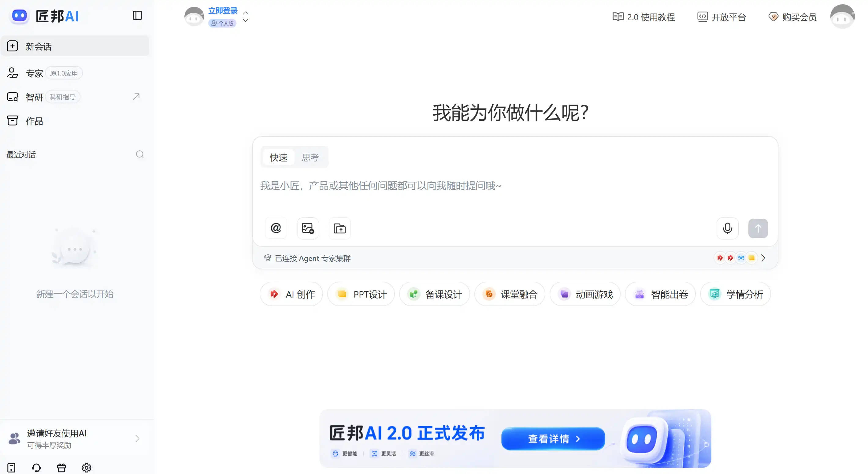Click the 个人版 badge
The height and width of the screenshot is (474, 868).
pyautogui.click(x=222, y=23)
